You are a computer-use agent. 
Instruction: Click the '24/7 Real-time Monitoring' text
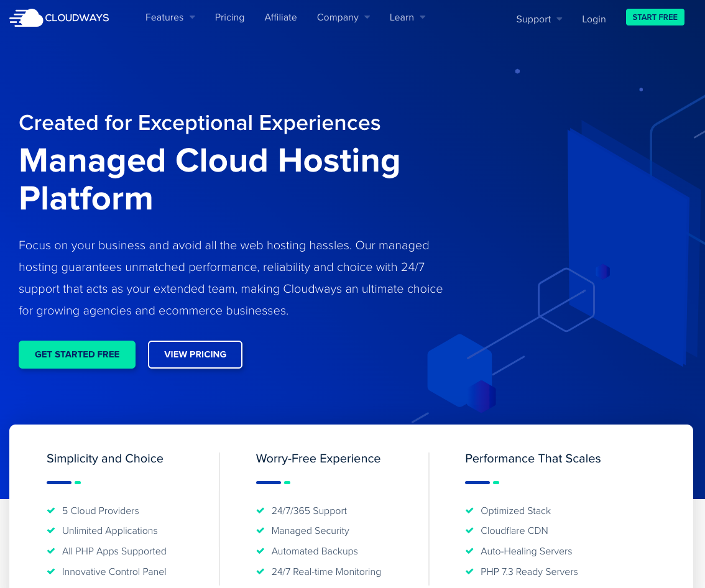pyautogui.click(x=326, y=572)
